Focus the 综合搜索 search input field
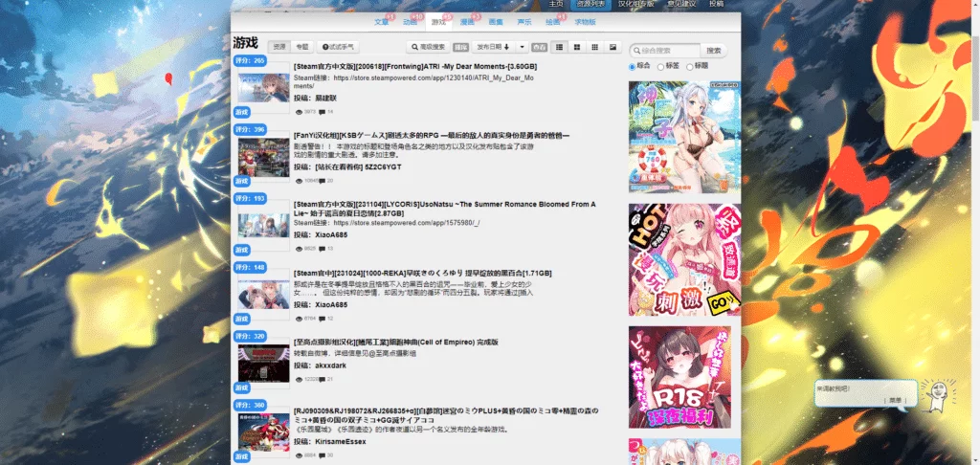Screen dimensions: 980x465 point(665,50)
